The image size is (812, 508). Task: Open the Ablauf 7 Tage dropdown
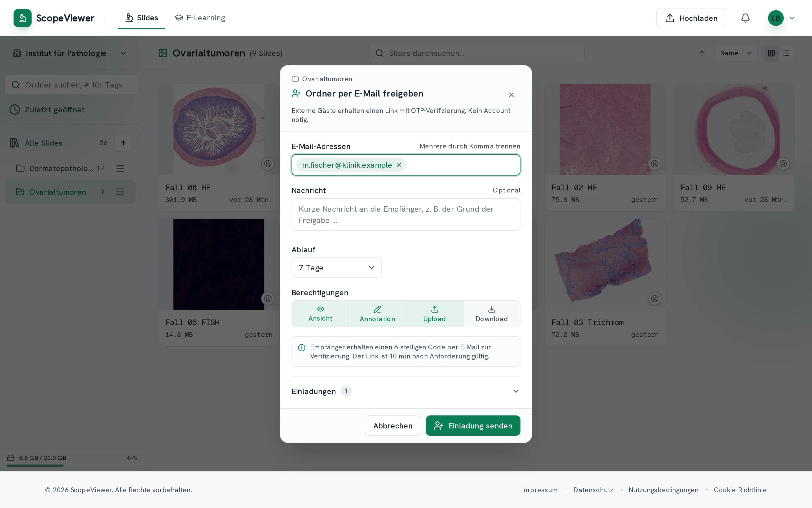pyautogui.click(x=337, y=268)
